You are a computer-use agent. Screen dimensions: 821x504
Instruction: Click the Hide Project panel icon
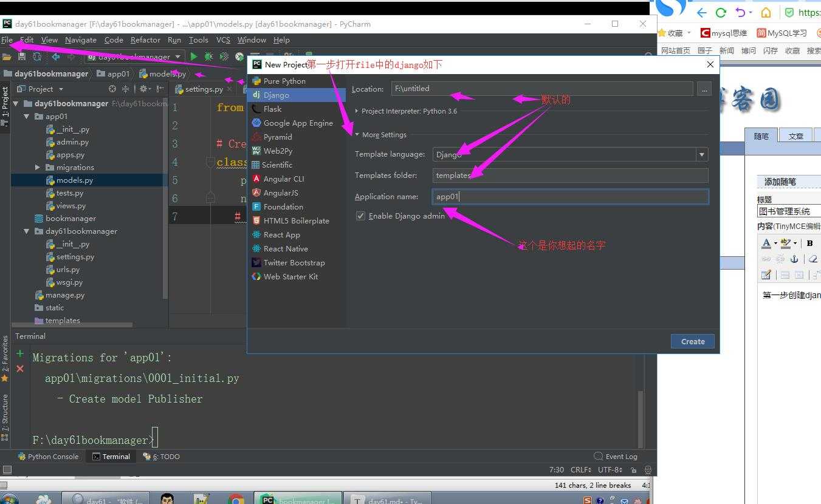click(x=160, y=89)
